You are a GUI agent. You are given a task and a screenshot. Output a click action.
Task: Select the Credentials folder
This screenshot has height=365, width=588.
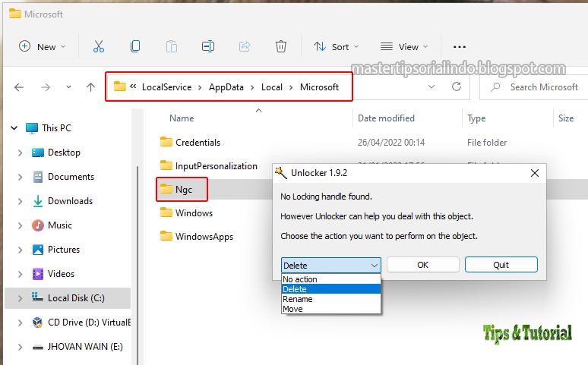point(190,143)
